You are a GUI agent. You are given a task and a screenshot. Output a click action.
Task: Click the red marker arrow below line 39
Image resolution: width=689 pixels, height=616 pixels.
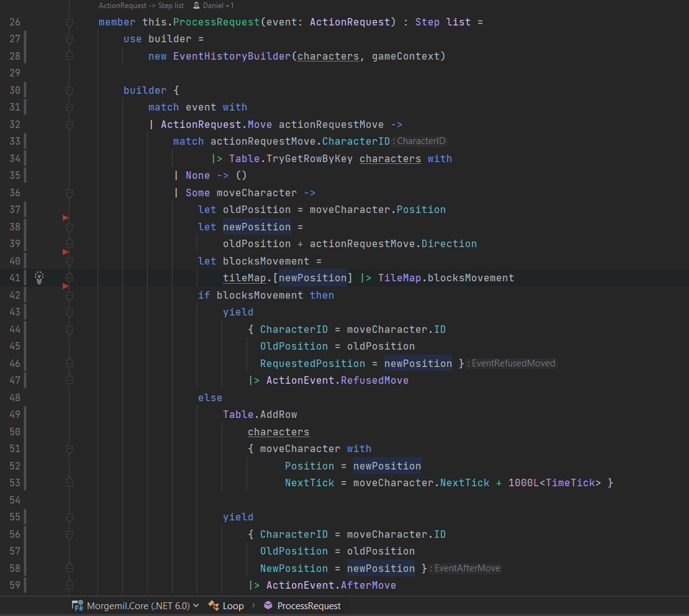pos(65,252)
